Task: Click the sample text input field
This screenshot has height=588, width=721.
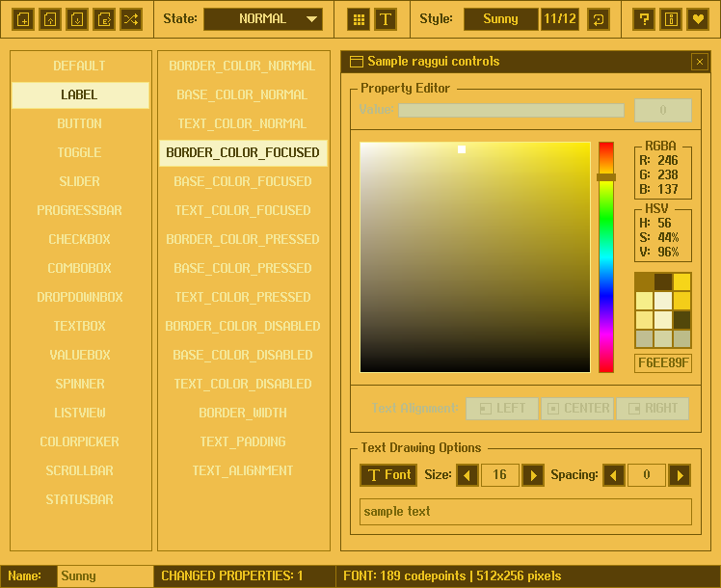Action: point(525,512)
